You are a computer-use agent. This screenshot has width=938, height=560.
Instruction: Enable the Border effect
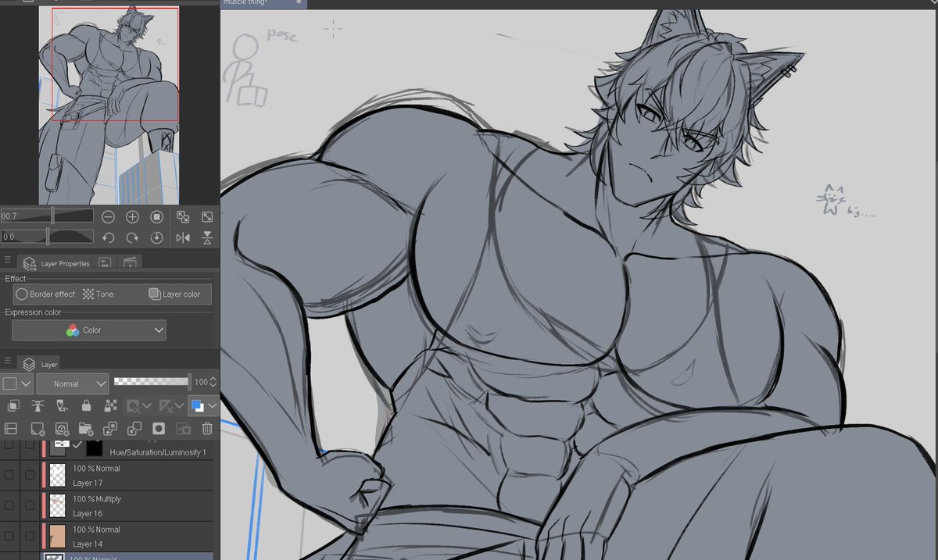[47, 294]
